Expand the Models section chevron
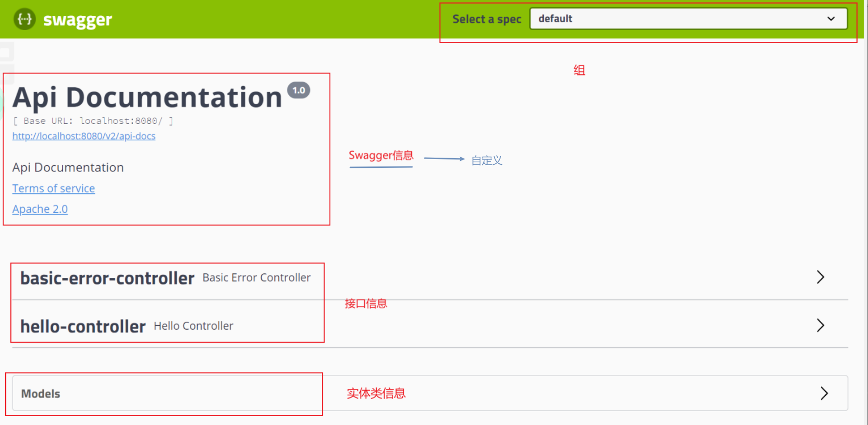This screenshot has height=425, width=868. [x=824, y=393]
